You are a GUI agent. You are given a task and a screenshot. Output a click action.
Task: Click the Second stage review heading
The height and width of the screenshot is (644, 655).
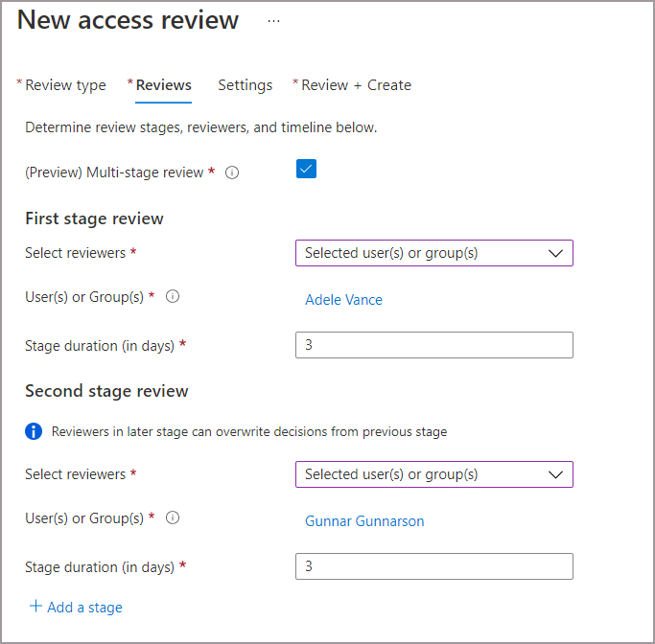tap(106, 391)
